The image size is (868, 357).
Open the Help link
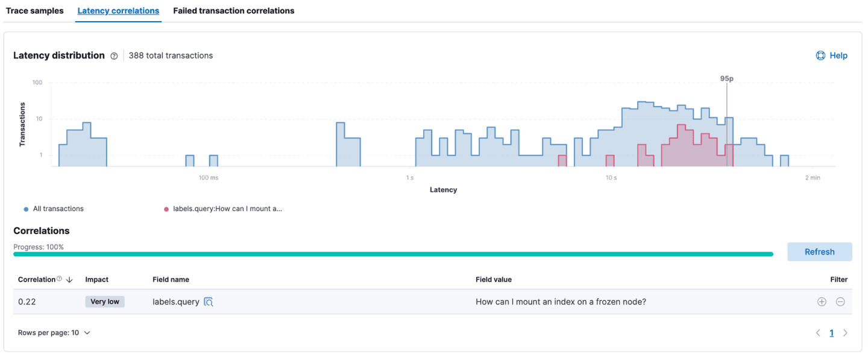click(x=832, y=55)
